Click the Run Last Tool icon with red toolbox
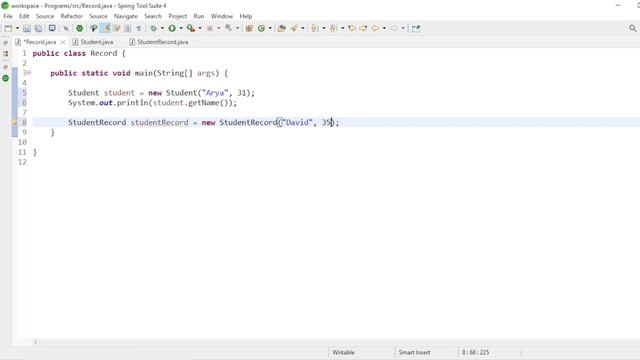The image size is (640, 360). (191, 28)
